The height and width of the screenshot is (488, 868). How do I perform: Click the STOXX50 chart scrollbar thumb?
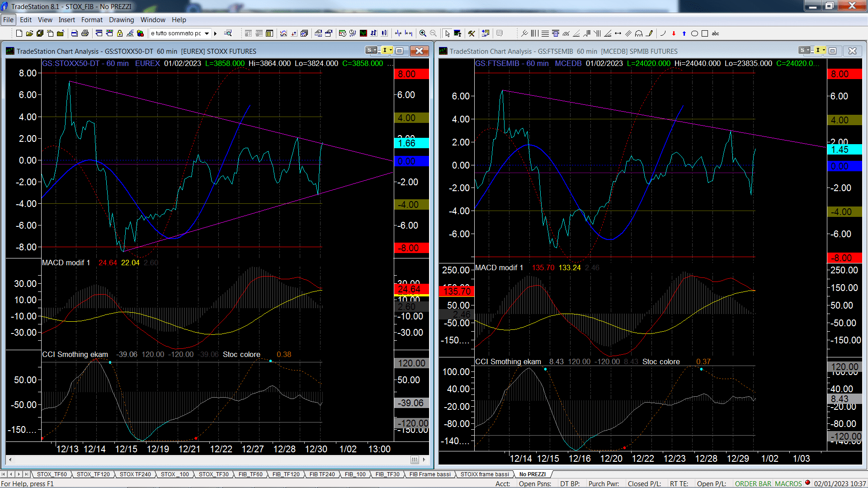414,460
